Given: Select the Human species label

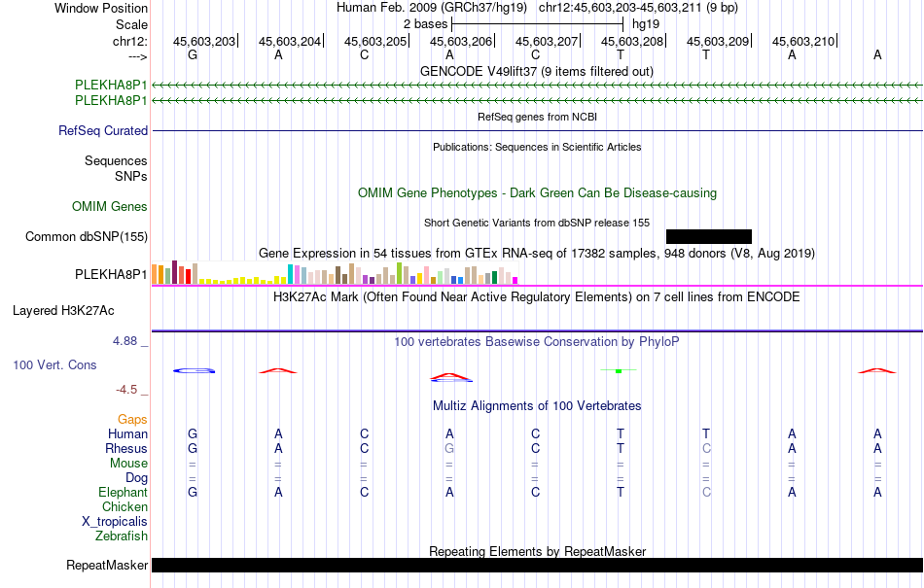Looking at the screenshot, I should coord(127,433).
